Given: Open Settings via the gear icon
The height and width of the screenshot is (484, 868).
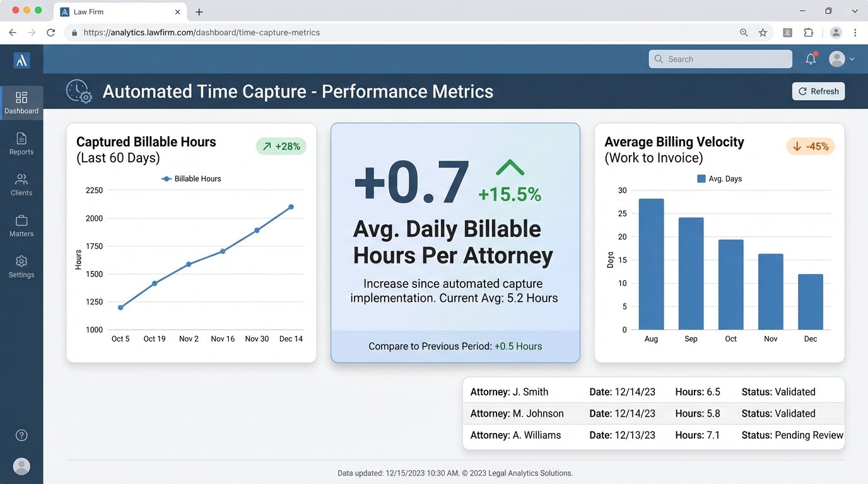Looking at the screenshot, I should tap(21, 266).
